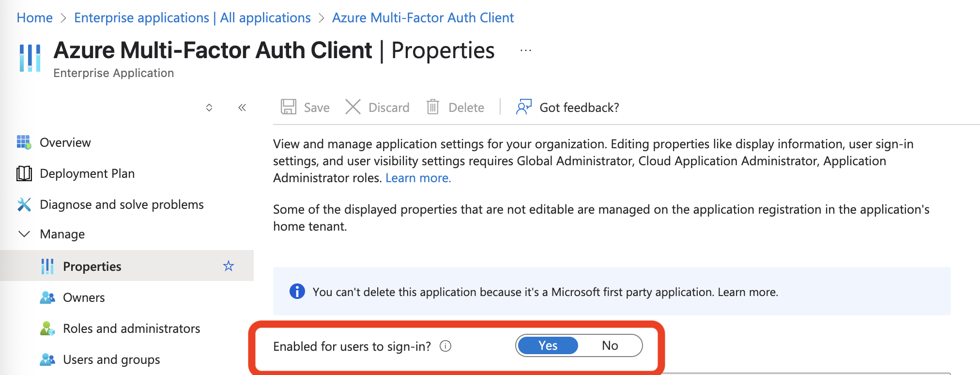Click Azure Multi-Factor Auth Client breadcrumb link
Screen dimensions: 980x375
tap(423, 18)
